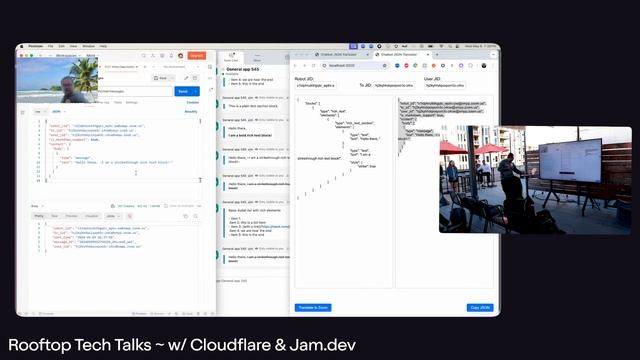Click browser reload icon
This screenshot has width=640, height=360.
pos(313,65)
